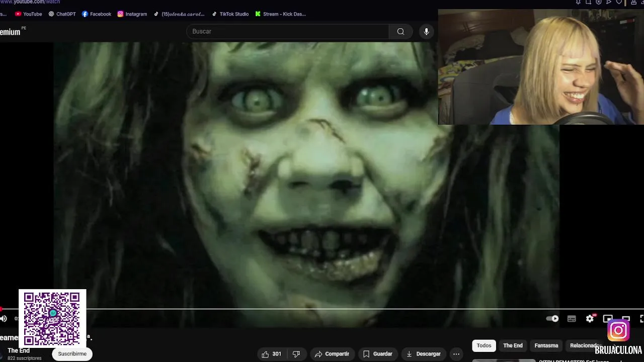Select the Todos filter chip
644x362 pixels.
click(484, 345)
